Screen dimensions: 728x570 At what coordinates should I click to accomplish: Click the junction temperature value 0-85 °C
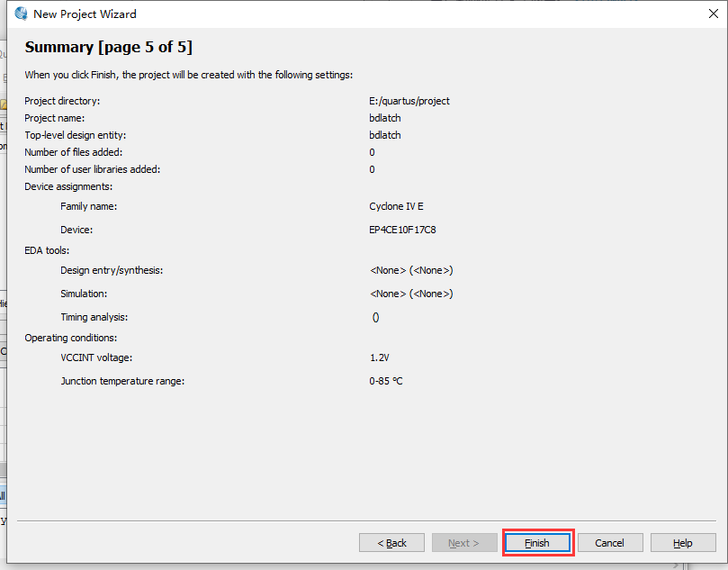386,381
